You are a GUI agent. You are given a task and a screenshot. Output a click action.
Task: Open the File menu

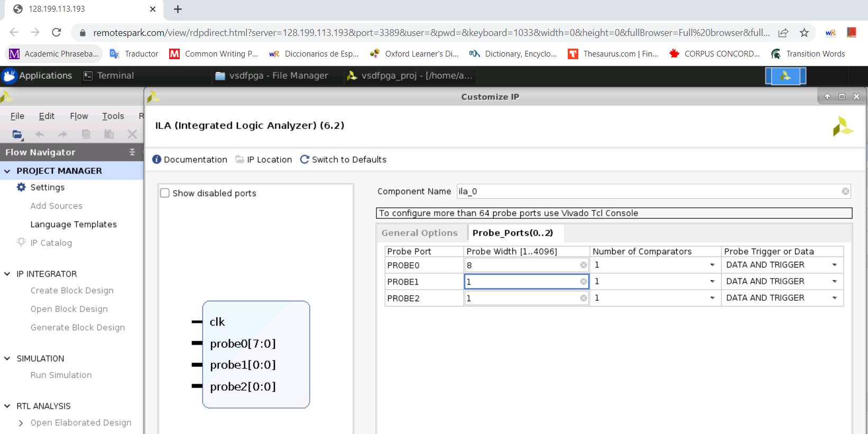[17, 116]
